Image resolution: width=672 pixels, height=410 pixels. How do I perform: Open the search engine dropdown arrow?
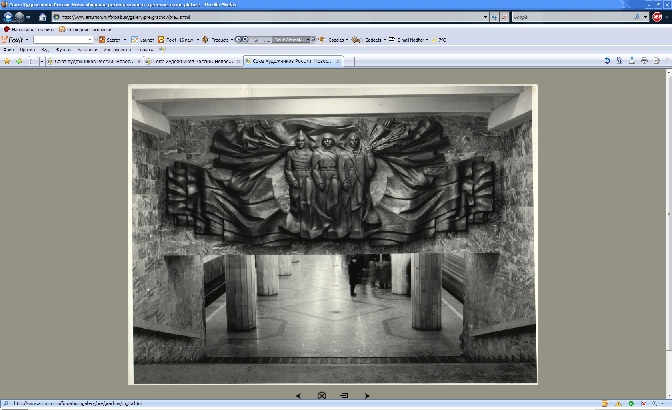pos(645,17)
